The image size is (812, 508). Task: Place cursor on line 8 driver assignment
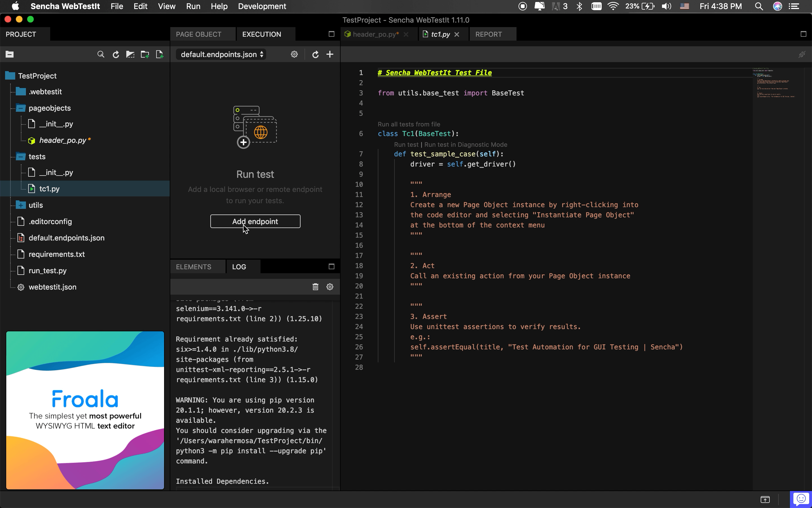pyautogui.click(x=463, y=164)
